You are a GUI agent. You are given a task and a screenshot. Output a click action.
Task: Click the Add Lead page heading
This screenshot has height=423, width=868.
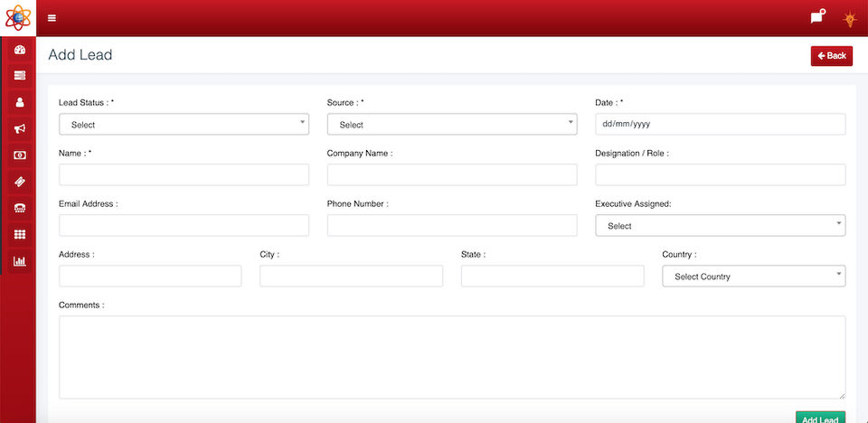click(x=80, y=55)
